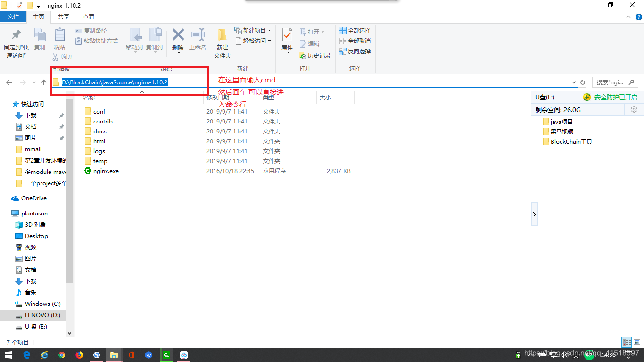This screenshot has height=362, width=644.
Task: Click the address bar path field
Action: pyautogui.click(x=314, y=82)
